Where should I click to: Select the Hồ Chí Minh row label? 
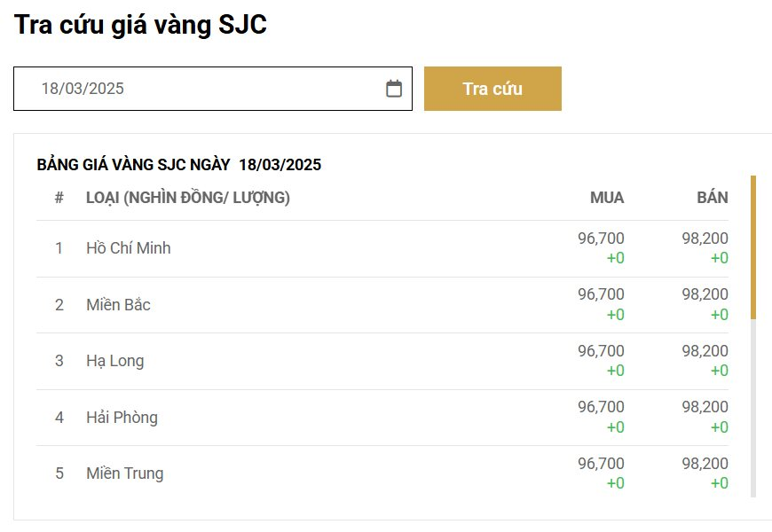point(128,248)
